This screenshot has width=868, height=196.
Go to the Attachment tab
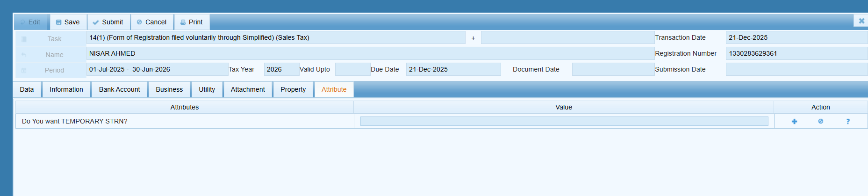[247, 90]
